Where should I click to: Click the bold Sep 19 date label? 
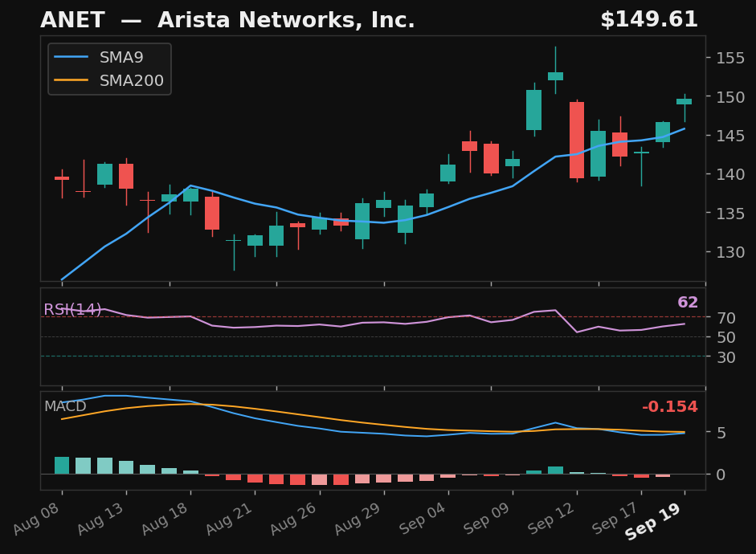[653, 521]
